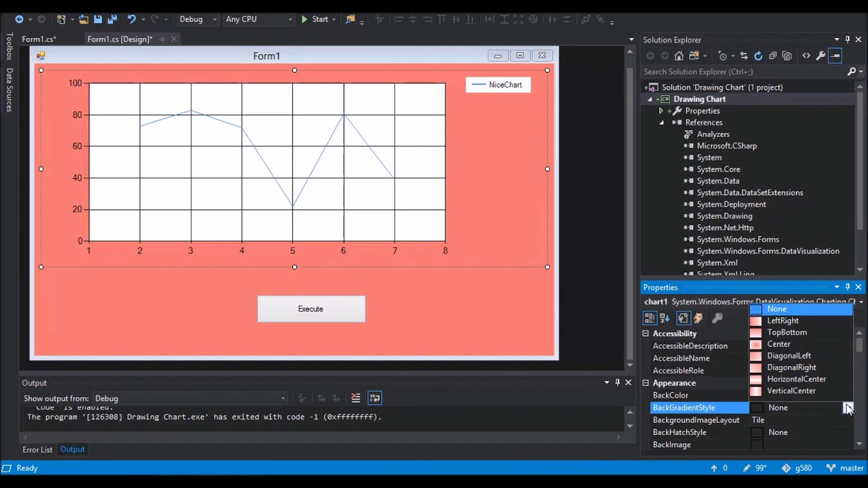Show Events lightning bolt in Properties
Viewport: 868px width, 488px height.
[698, 318]
